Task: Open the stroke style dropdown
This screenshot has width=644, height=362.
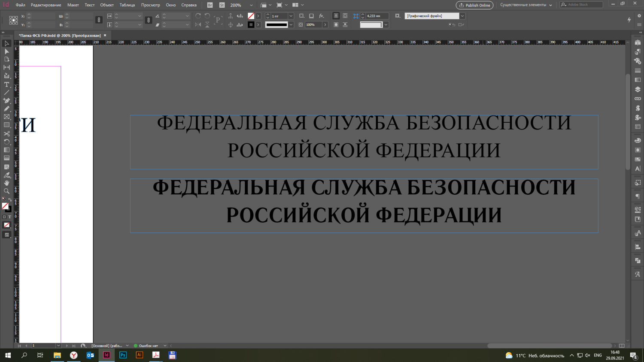Action: click(x=291, y=25)
